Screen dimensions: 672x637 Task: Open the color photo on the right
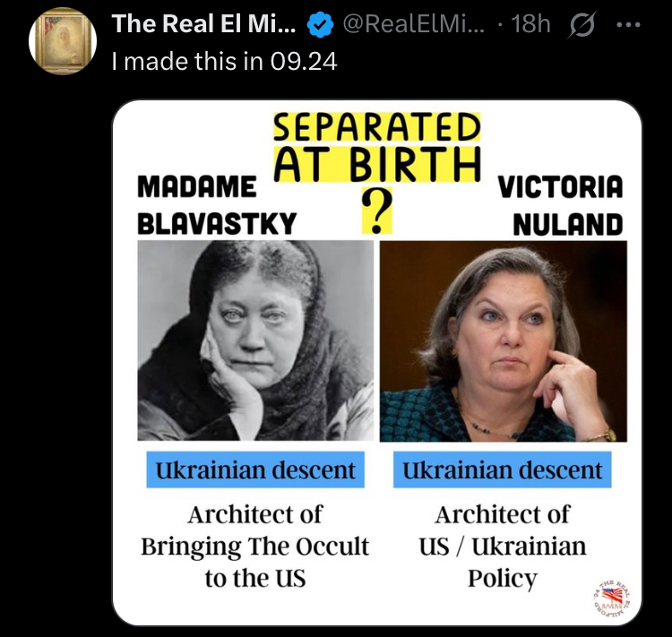(x=504, y=341)
